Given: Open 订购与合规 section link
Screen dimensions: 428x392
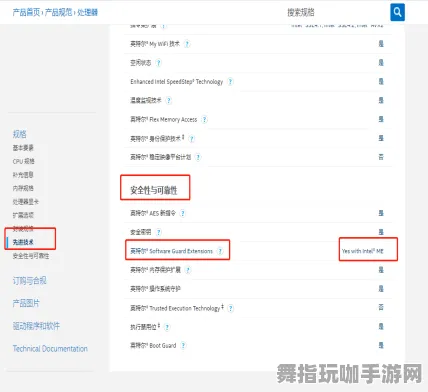Looking at the screenshot, I should [x=29, y=281].
